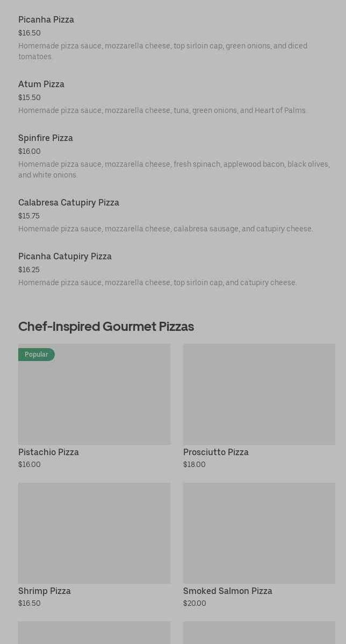Open Spinfire Pizza details
346x644 pixels.
pyautogui.click(x=46, y=138)
